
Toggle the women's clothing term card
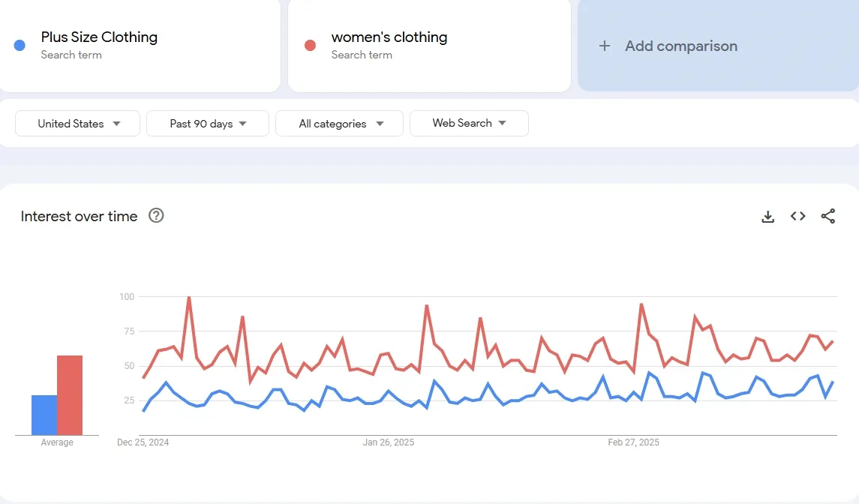click(x=428, y=46)
